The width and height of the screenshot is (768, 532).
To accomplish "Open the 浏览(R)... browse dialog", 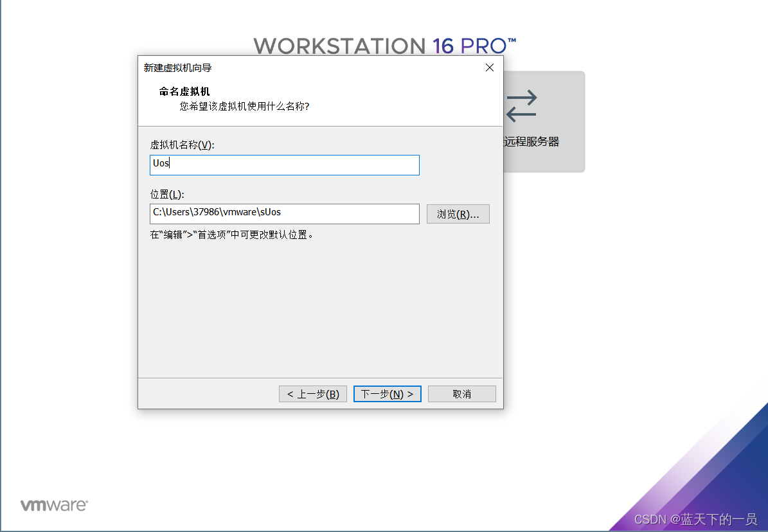I will tap(458, 214).
